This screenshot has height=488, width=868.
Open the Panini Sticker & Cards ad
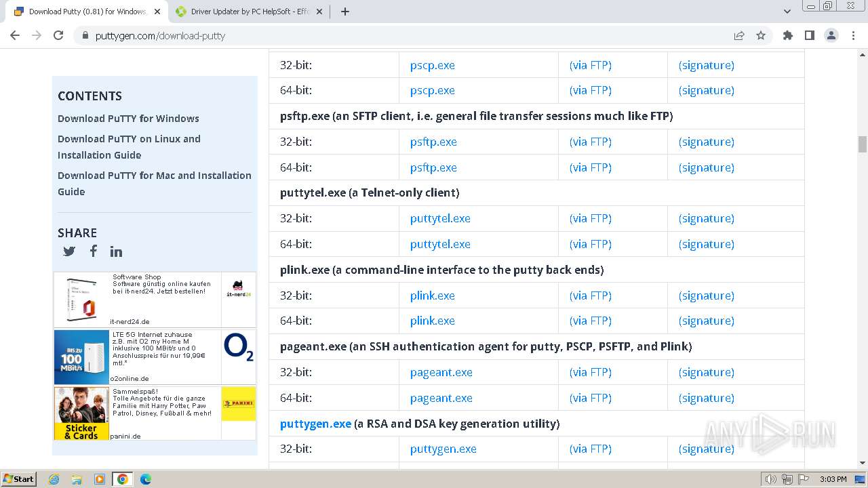155,413
